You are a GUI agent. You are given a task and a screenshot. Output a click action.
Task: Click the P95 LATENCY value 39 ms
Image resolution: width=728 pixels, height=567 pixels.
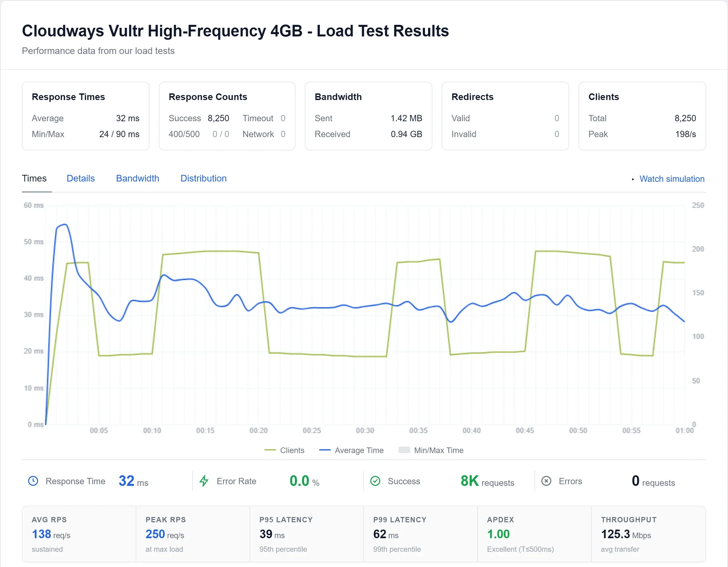pyautogui.click(x=272, y=534)
